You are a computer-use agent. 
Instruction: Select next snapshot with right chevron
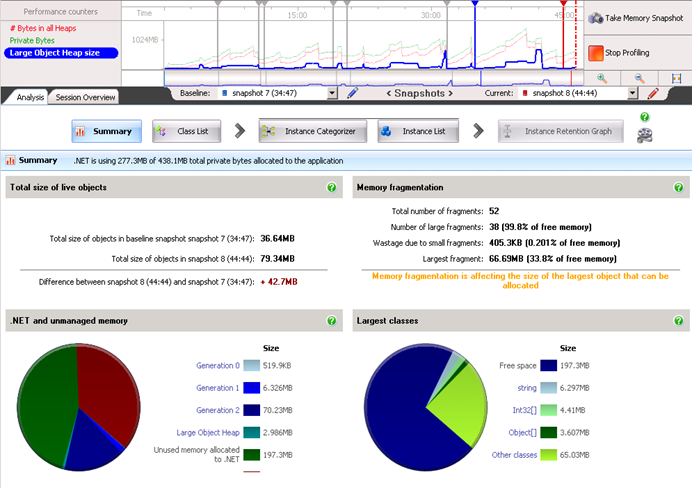450,94
